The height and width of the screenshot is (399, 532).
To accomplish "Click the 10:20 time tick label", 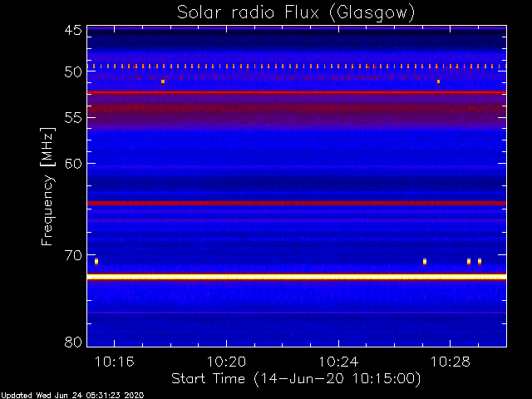I will 226,362.
